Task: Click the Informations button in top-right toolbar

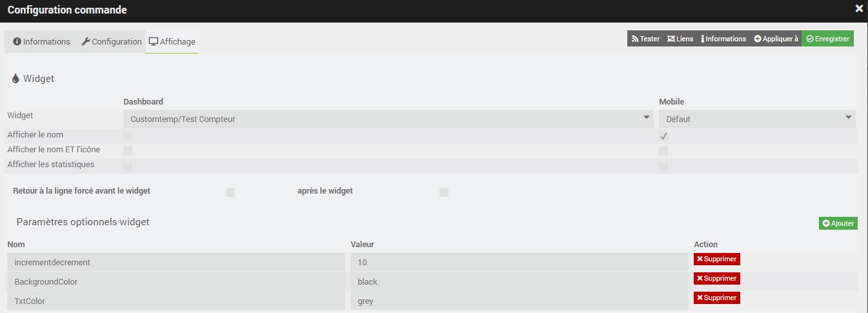Action: pos(723,39)
